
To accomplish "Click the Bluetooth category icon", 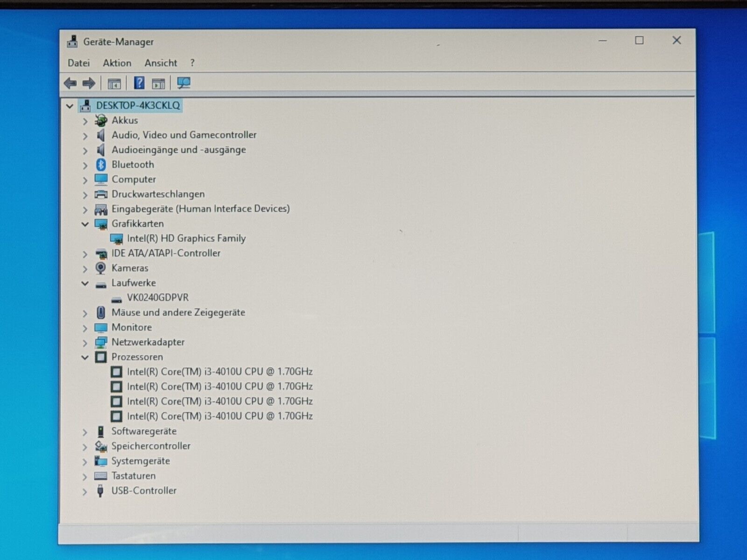I will tap(101, 165).
